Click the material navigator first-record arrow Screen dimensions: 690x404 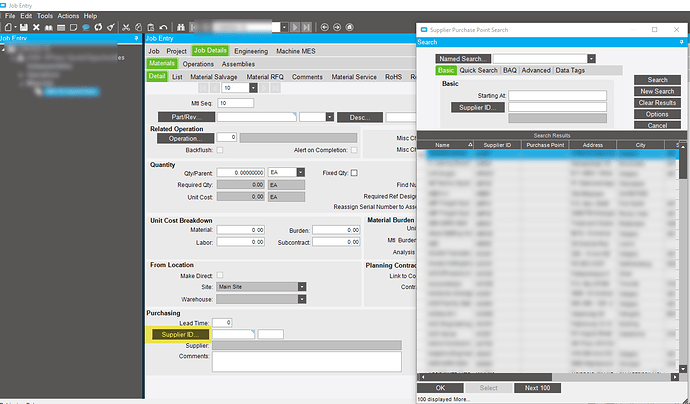point(203,88)
